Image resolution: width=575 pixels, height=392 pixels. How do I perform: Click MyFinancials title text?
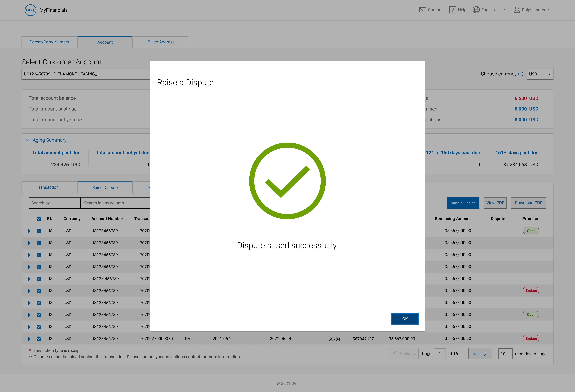pyautogui.click(x=53, y=10)
